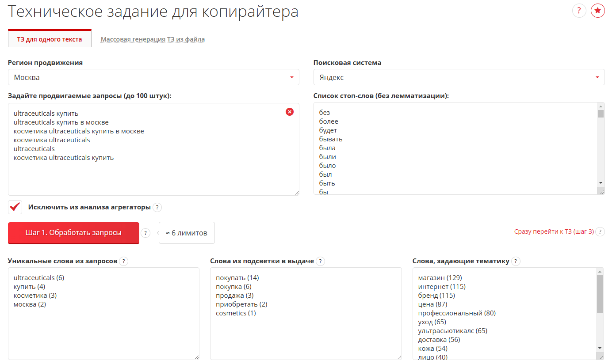Viewport: 616px width, 364px height.
Task: Click the stop-words list scrollbar thumb
Action: 601,114
